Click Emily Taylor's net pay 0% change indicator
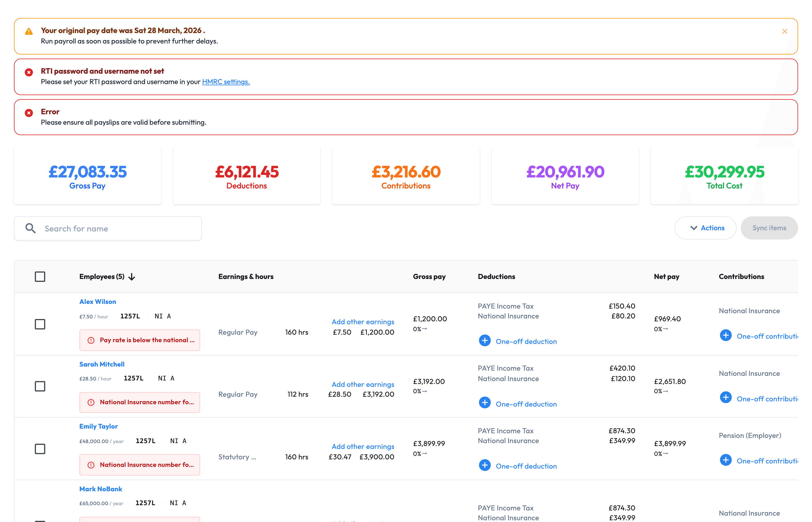This screenshot has height=522, width=812. [x=661, y=454]
